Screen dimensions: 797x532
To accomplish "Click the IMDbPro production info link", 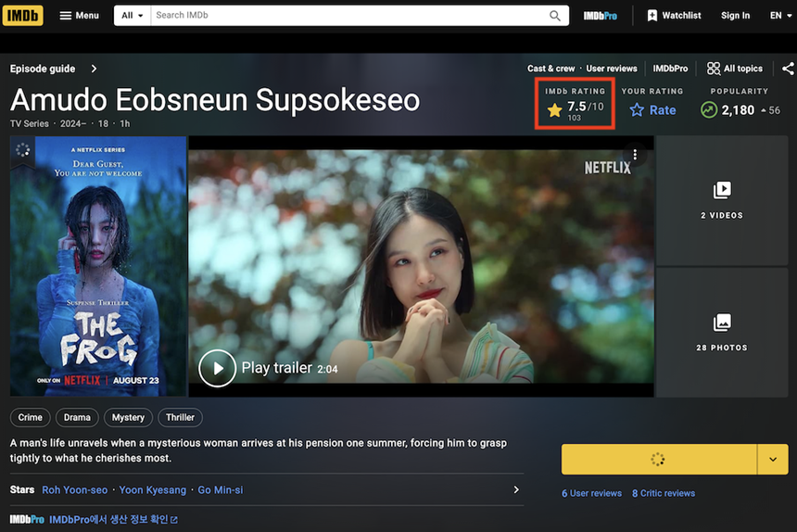I will [x=113, y=519].
